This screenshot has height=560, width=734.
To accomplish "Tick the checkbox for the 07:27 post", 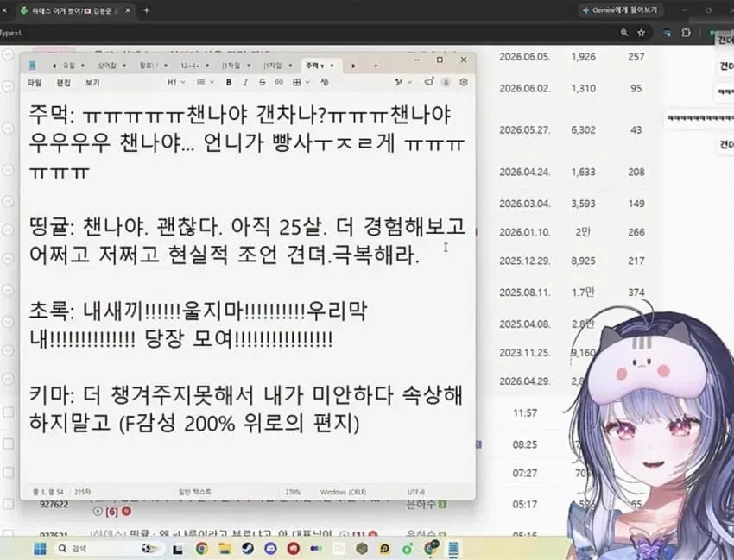I will pyautogui.click(x=9, y=473).
